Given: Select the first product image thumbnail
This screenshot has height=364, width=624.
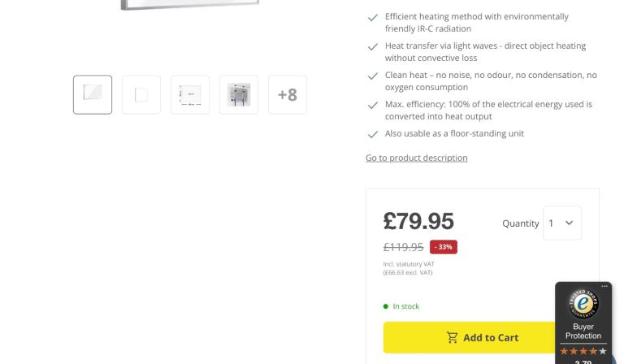Looking at the screenshot, I should [93, 94].
